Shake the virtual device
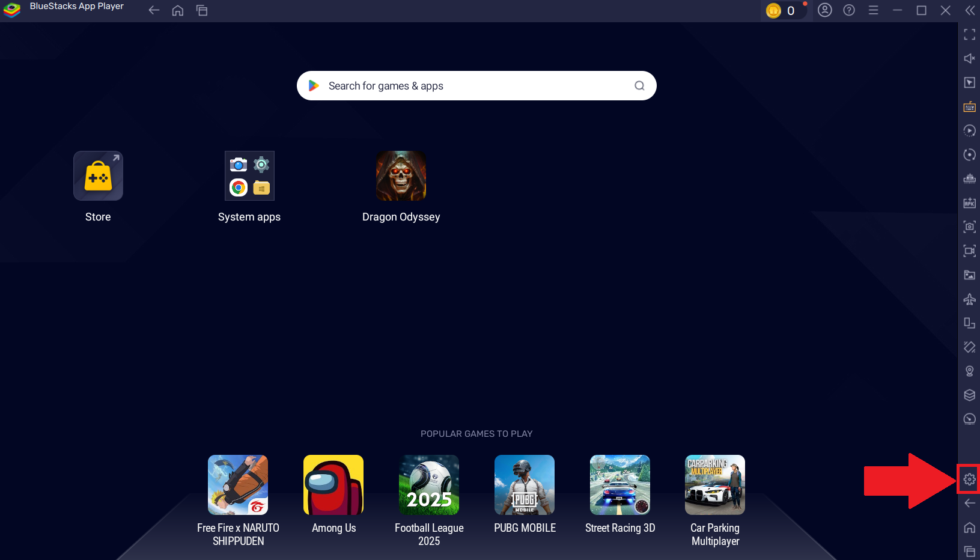The height and width of the screenshot is (560, 980). click(969, 347)
